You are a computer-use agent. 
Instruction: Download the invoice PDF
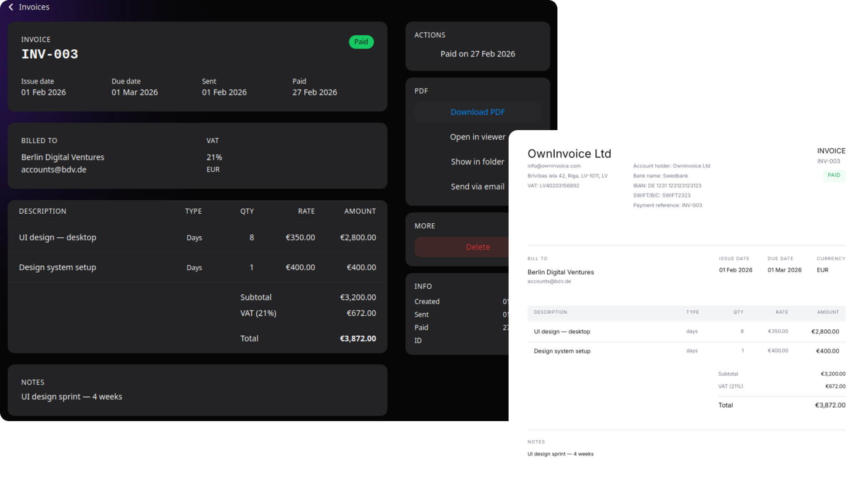(477, 112)
